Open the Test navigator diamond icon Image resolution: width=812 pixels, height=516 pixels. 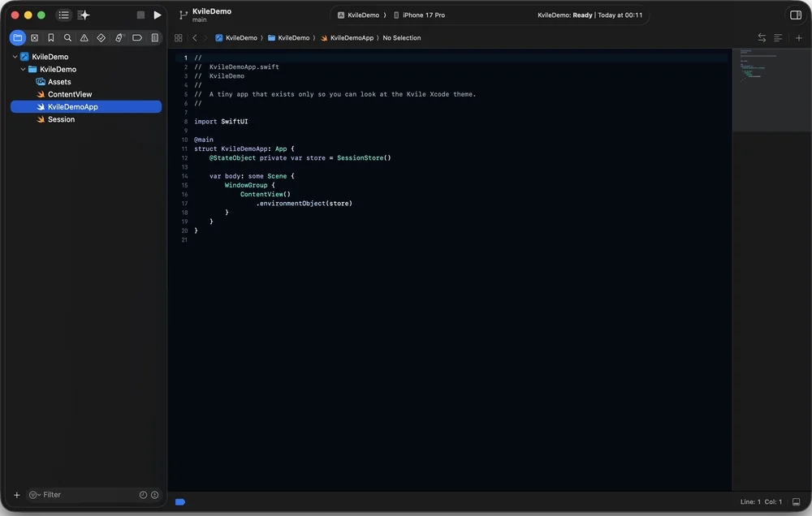pyautogui.click(x=101, y=38)
